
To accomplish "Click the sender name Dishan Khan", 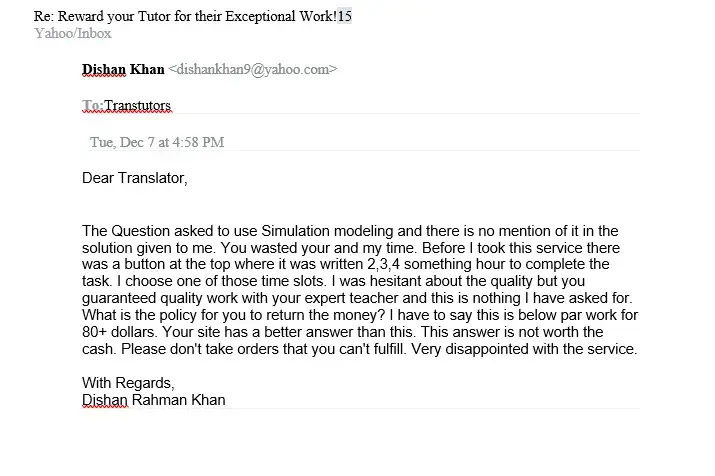I will pos(123,69).
